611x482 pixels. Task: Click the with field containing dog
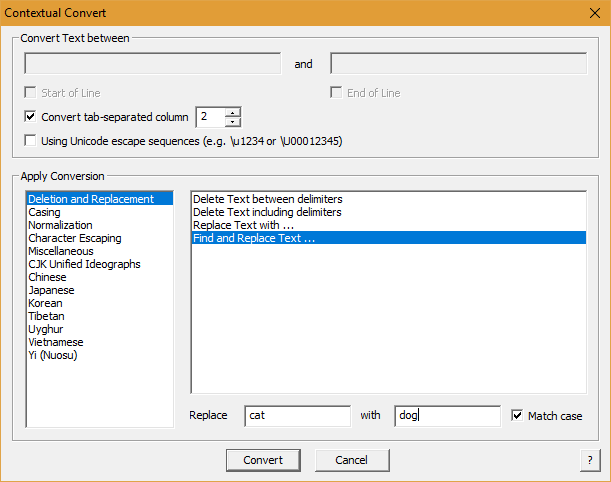click(x=447, y=416)
